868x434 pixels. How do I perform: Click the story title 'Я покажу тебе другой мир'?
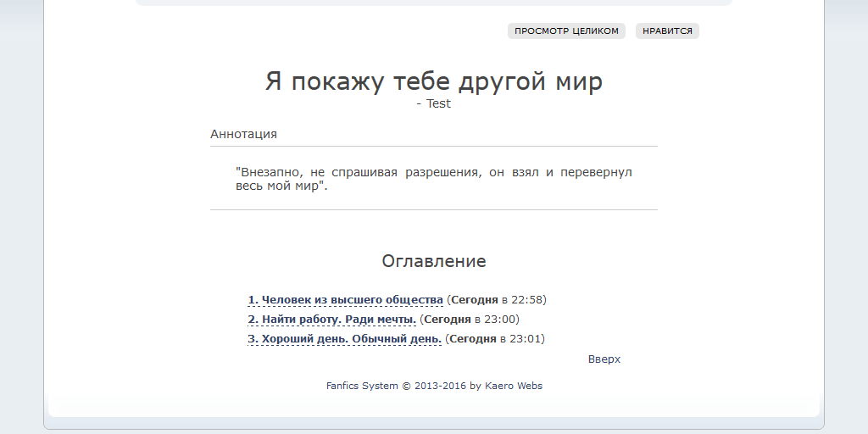(433, 82)
